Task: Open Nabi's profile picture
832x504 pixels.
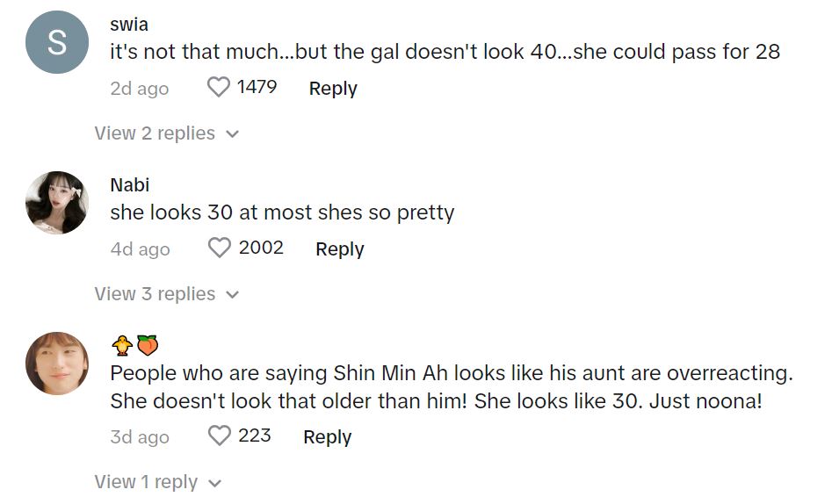Action: [x=57, y=203]
